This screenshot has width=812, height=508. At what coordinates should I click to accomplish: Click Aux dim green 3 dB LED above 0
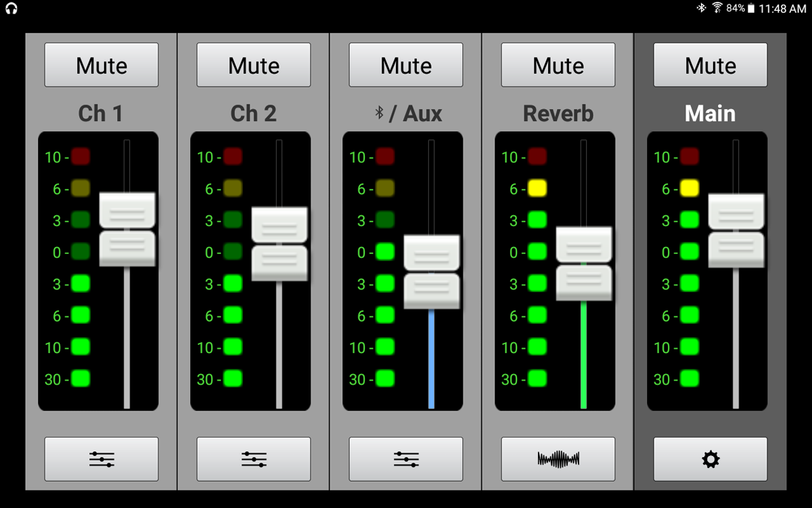click(385, 220)
